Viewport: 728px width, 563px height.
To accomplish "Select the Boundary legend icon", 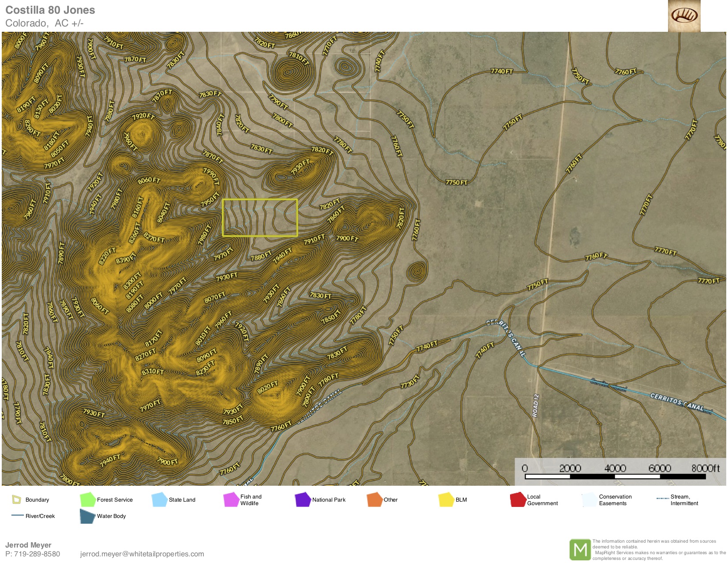I will pos(17,499).
